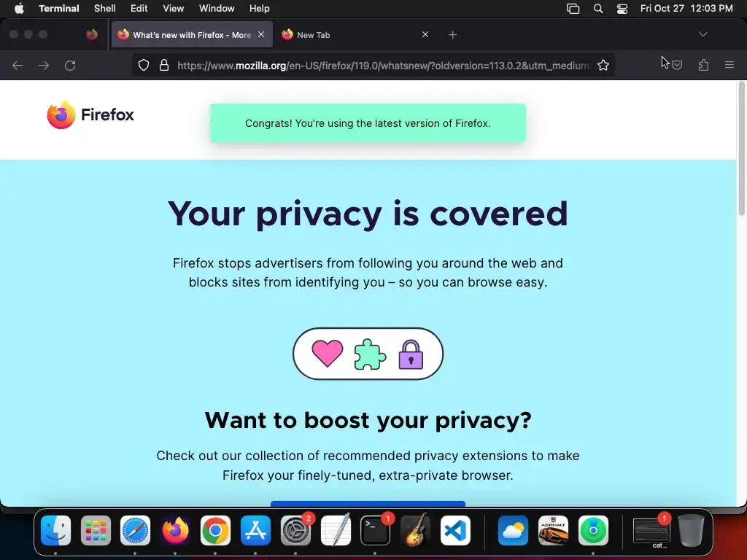This screenshot has height=560, width=747.
Task: Click the page vertical scrollbar thumb
Action: pos(741,149)
